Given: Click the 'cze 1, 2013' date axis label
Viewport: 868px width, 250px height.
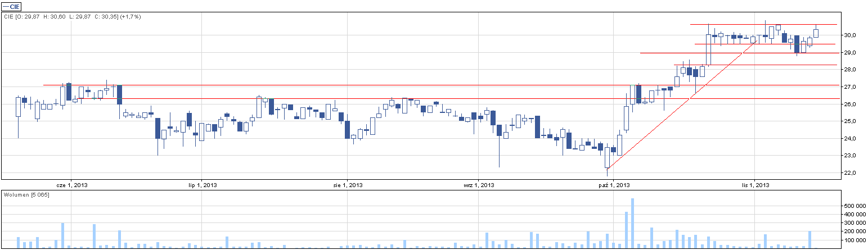Looking at the screenshot, I should point(72,185).
